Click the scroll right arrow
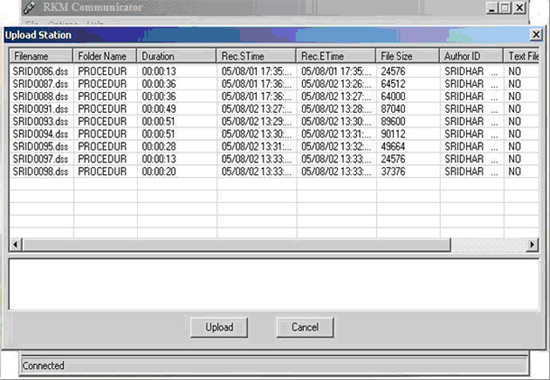550x380 pixels. [532, 244]
